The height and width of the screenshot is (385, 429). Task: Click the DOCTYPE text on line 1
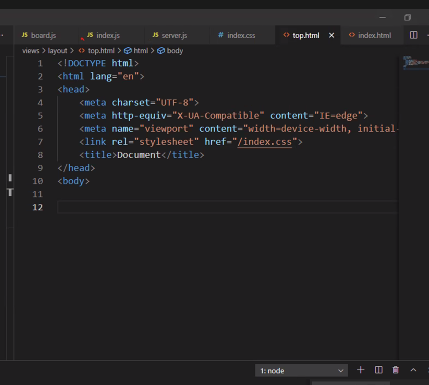[x=87, y=63]
